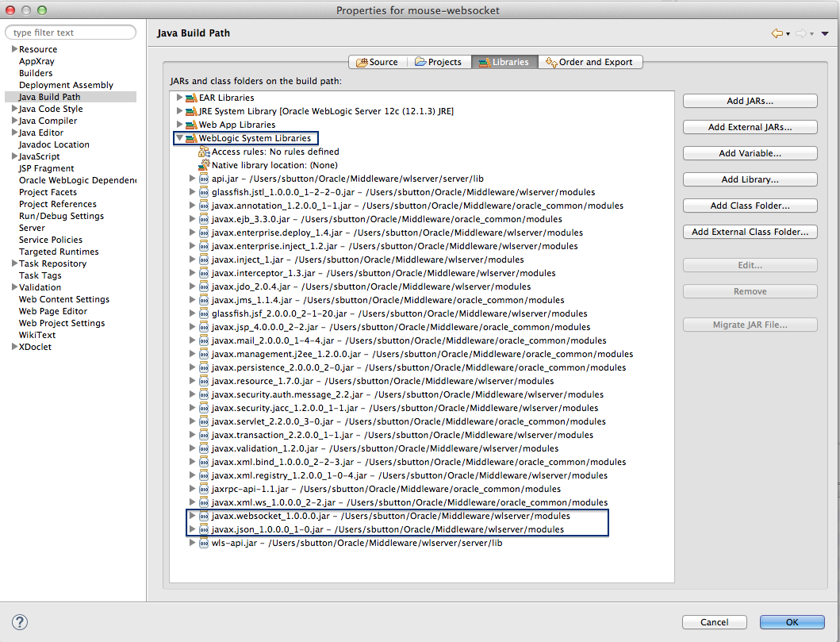Click the back navigation arrow icon
The width and height of the screenshot is (840, 642).
777,34
